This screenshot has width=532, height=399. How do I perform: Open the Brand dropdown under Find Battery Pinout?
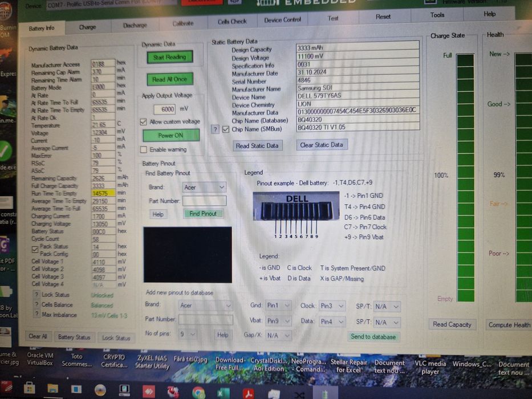[204, 188]
